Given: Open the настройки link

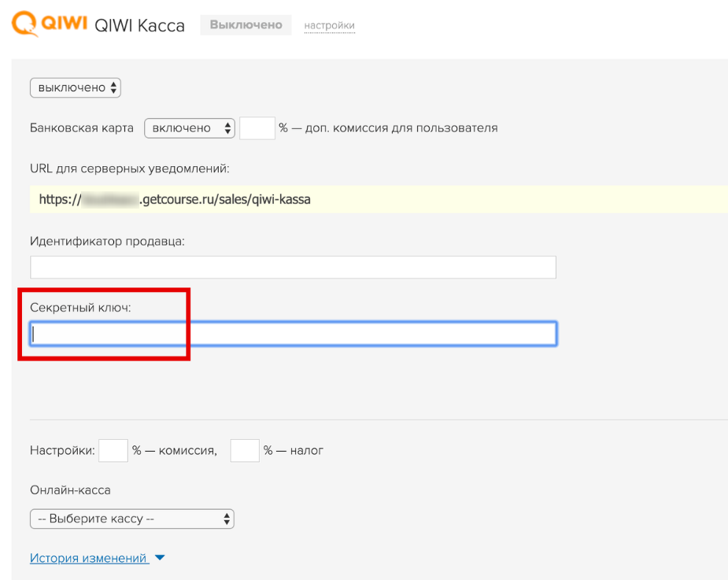Looking at the screenshot, I should (329, 25).
